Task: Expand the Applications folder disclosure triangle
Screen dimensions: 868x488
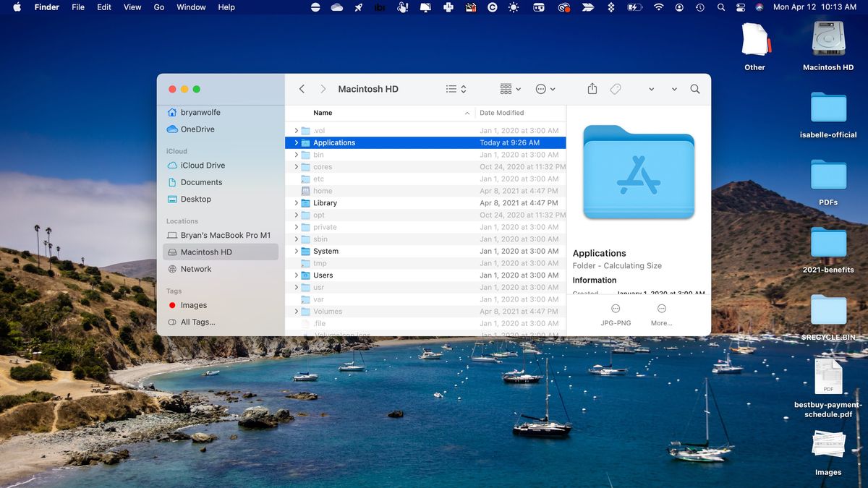Action: [296, 142]
